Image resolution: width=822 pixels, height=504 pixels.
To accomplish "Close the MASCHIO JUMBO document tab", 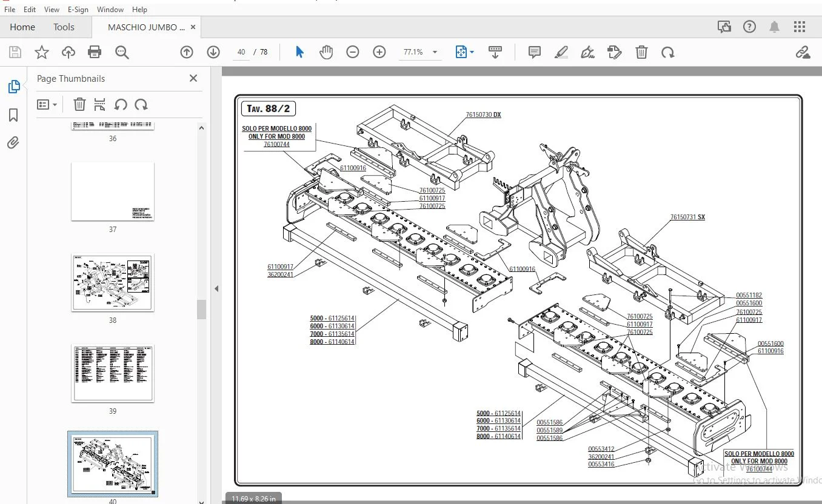I will (193, 27).
